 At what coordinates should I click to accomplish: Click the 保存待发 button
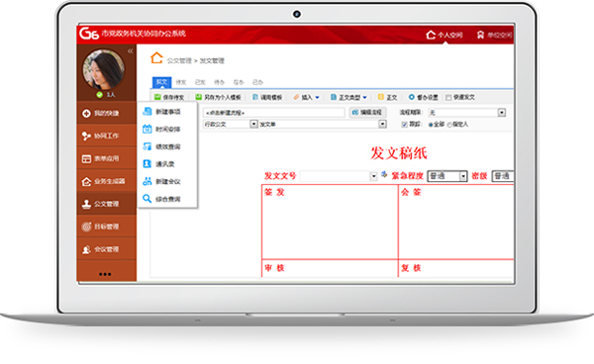tap(169, 97)
